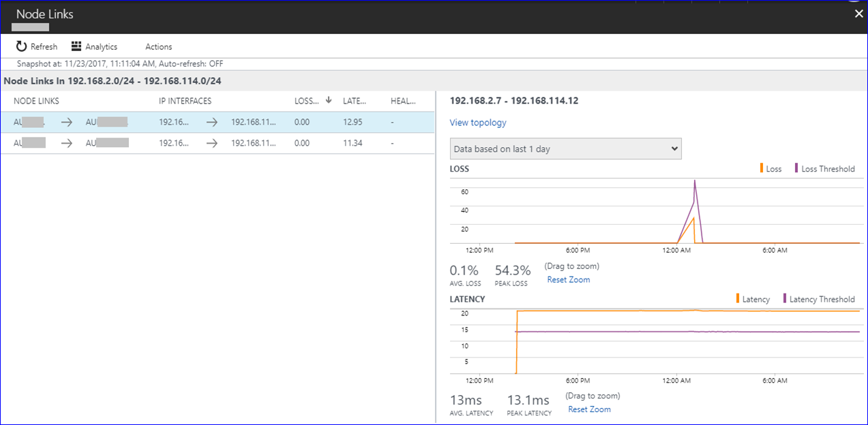Open Analytics via its grid icon

[76, 46]
